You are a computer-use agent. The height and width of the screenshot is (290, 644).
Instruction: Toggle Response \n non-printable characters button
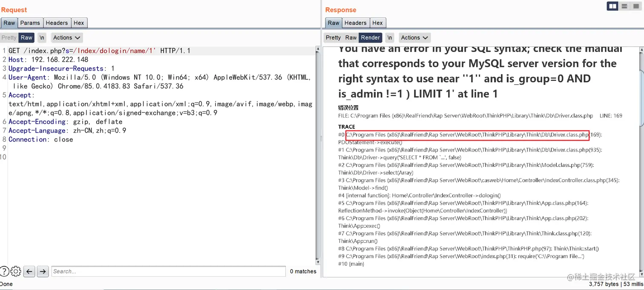[x=390, y=37]
